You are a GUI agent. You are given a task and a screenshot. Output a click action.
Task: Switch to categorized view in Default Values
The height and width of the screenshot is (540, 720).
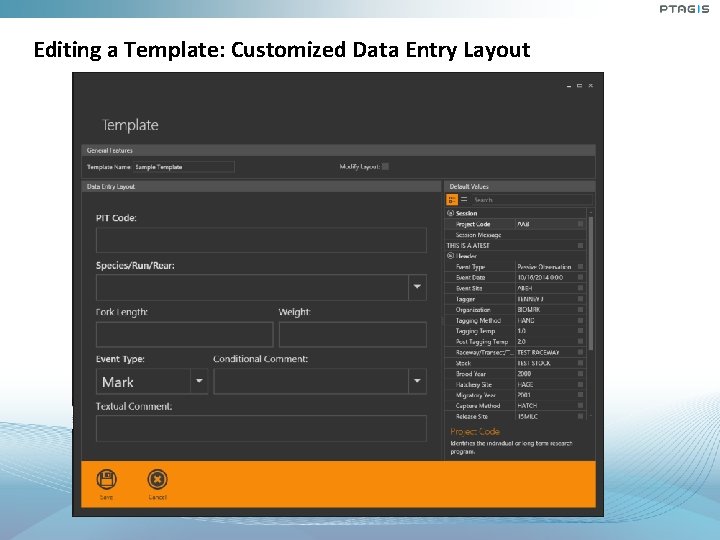pos(452,200)
